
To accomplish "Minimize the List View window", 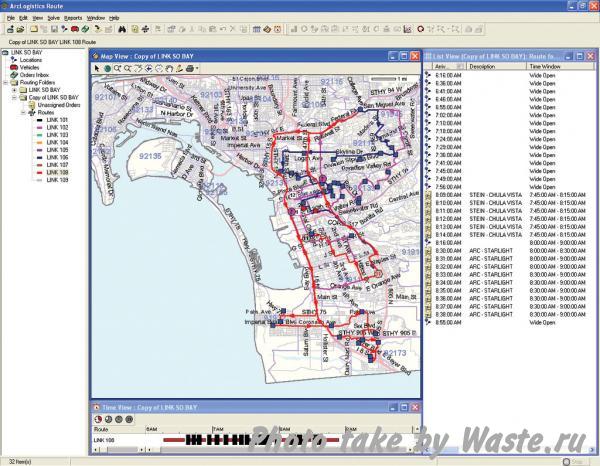I will [x=569, y=56].
